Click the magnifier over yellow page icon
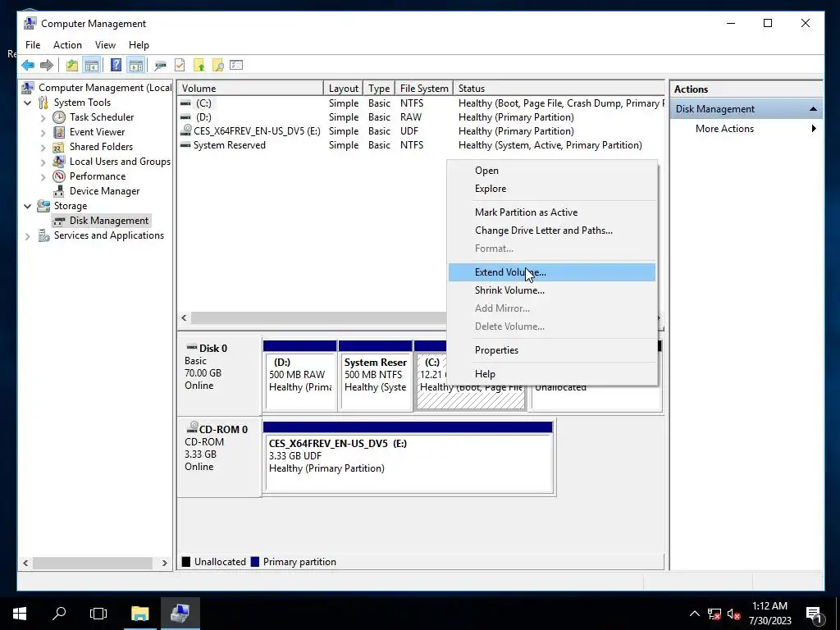Image resolution: width=840 pixels, height=630 pixels. coord(218,66)
